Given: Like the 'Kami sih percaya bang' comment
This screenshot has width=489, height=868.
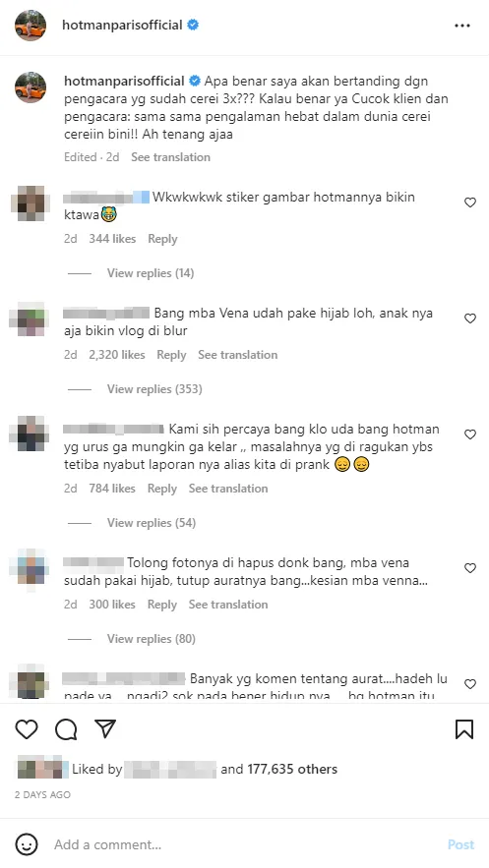Looking at the screenshot, I should click(470, 435).
